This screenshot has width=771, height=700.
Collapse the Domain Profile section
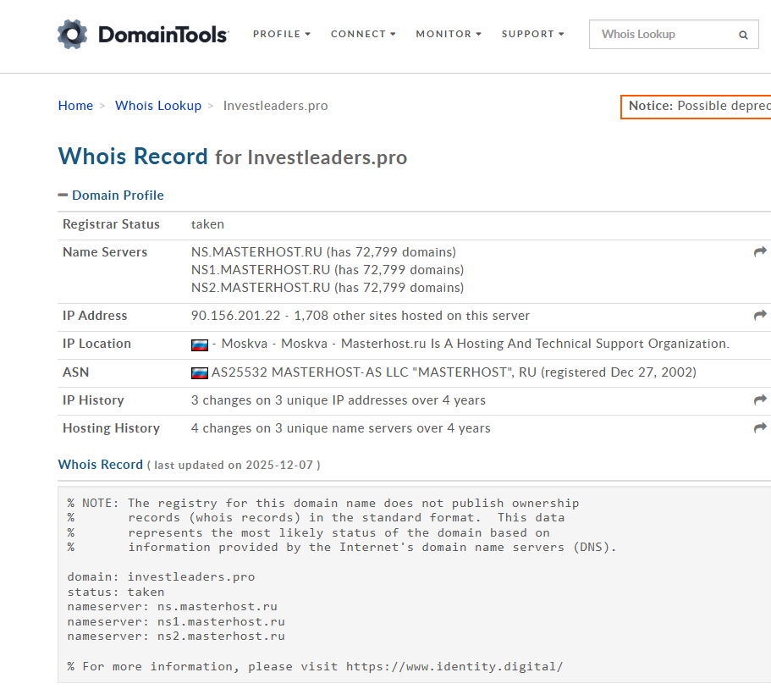pyautogui.click(x=111, y=196)
